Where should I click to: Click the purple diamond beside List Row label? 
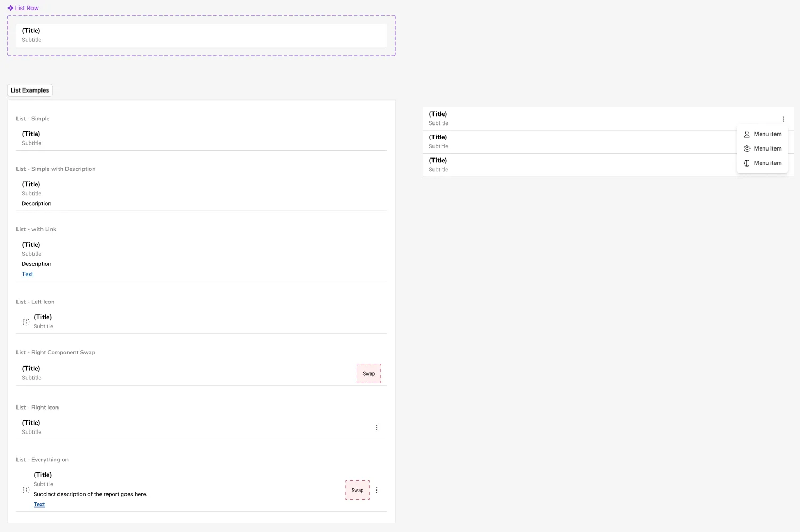[10, 7]
